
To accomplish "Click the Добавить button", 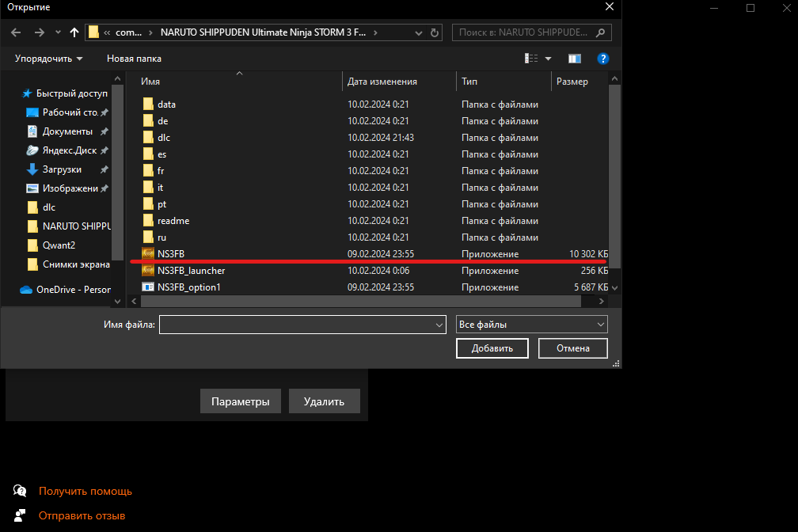I will [492, 348].
